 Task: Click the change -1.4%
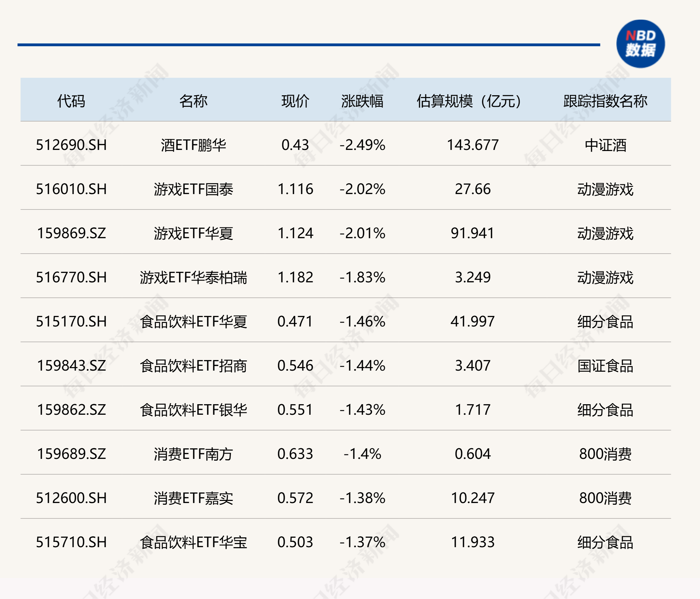pos(362,454)
